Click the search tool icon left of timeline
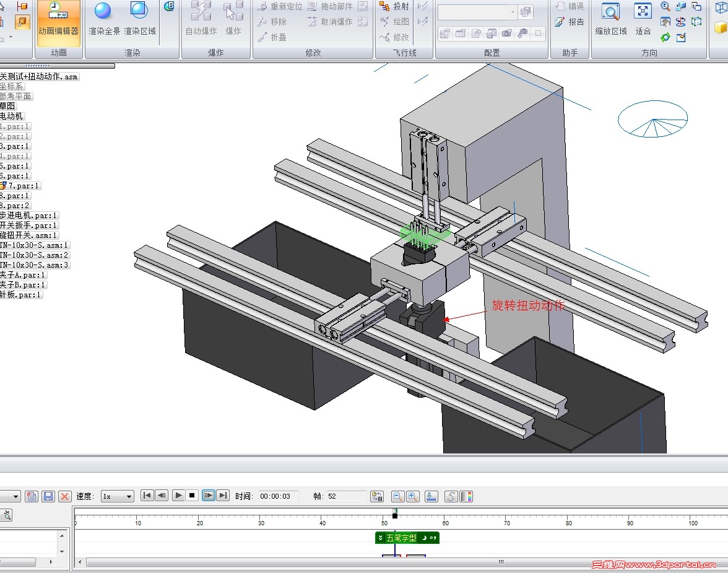Image resolution: width=728 pixels, height=573 pixels. tap(6, 515)
